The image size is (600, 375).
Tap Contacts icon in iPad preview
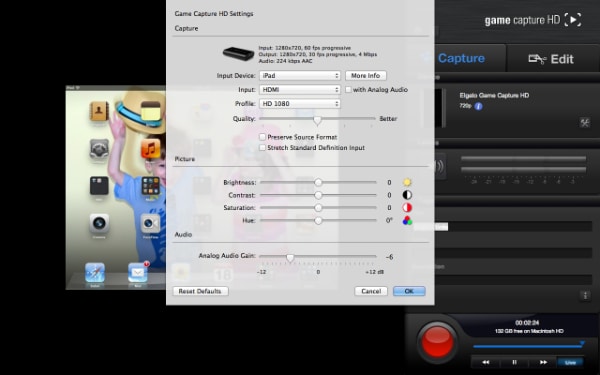pos(99,111)
